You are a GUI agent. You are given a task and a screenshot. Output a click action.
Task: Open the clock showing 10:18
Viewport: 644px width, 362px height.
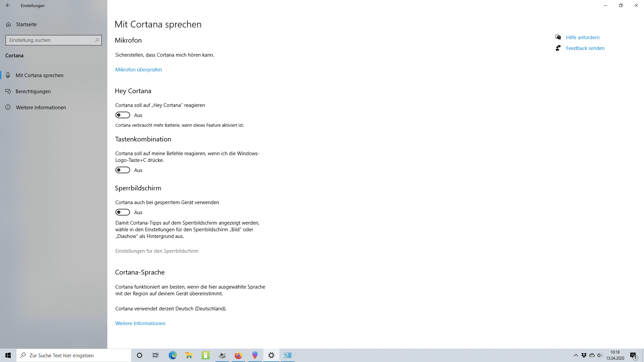point(615,355)
